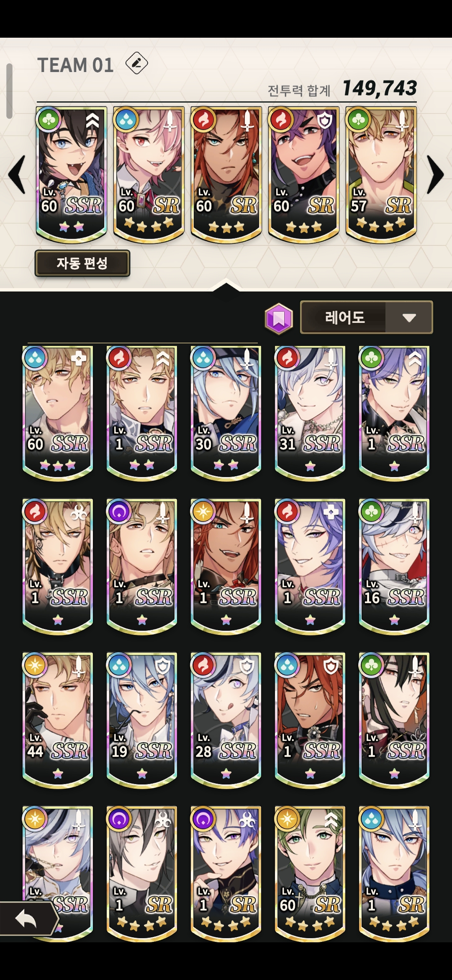Click the dropdown arrow on the 레어도 selector
This screenshot has height=980, width=452.
click(x=409, y=318)
